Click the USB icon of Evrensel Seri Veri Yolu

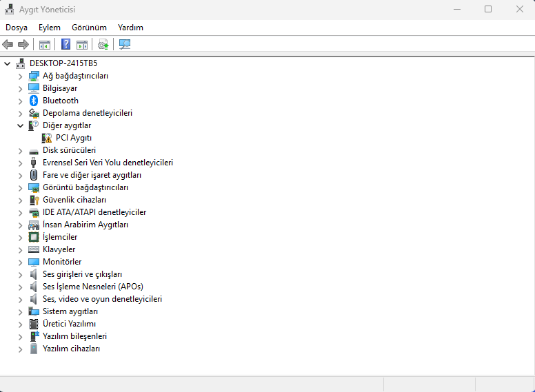point(33,163)
